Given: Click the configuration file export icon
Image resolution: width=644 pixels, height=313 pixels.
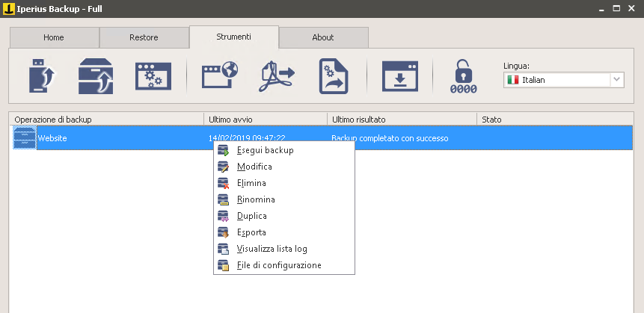Looking at the screenshot, I should pyautogui.click(x=334, y=76).
